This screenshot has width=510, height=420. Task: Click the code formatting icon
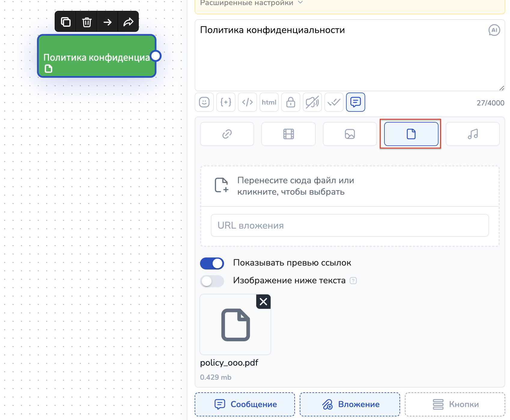[247, 102]
